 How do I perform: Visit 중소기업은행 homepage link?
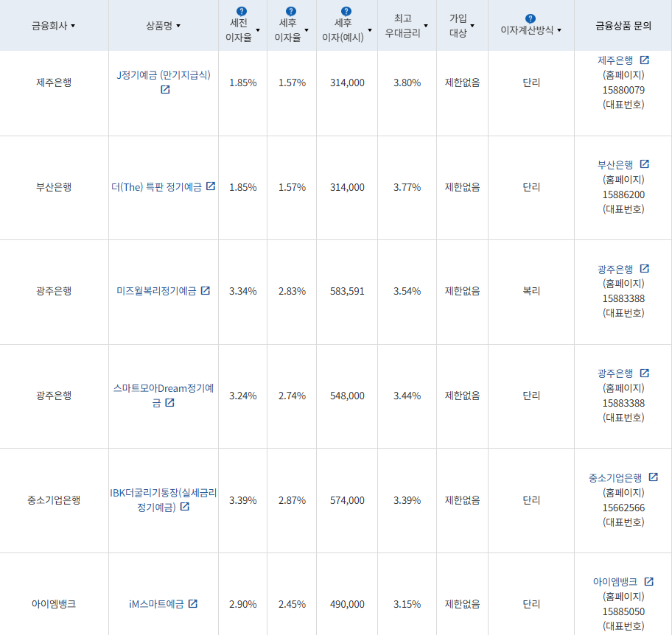pyautogui.click(x=615, y=478)
